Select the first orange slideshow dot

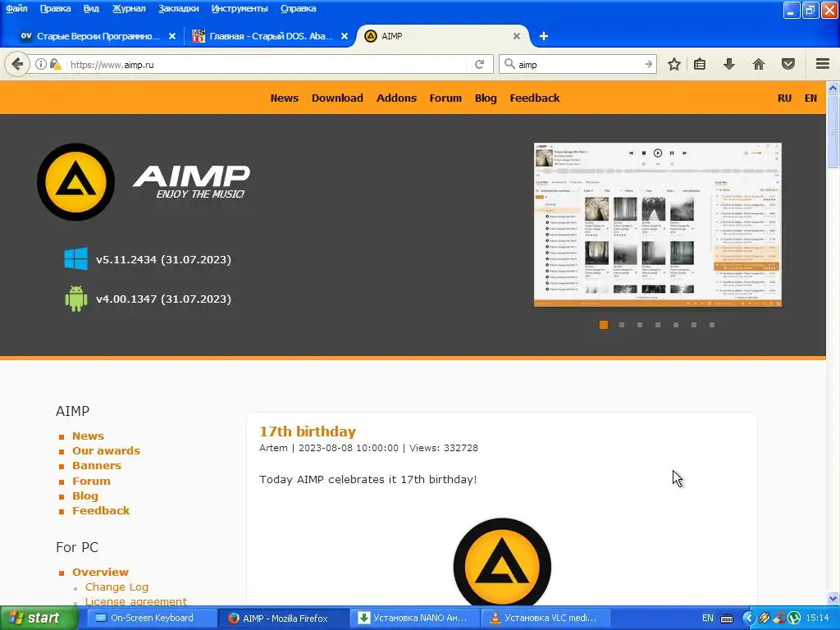603,325
